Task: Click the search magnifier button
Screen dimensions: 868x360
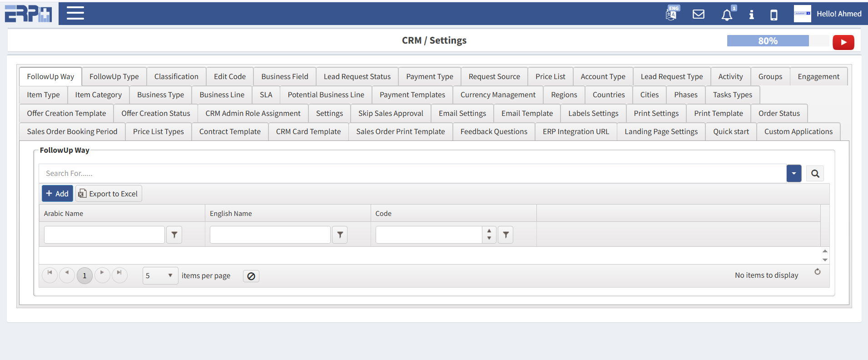Action: click(815, 174)
